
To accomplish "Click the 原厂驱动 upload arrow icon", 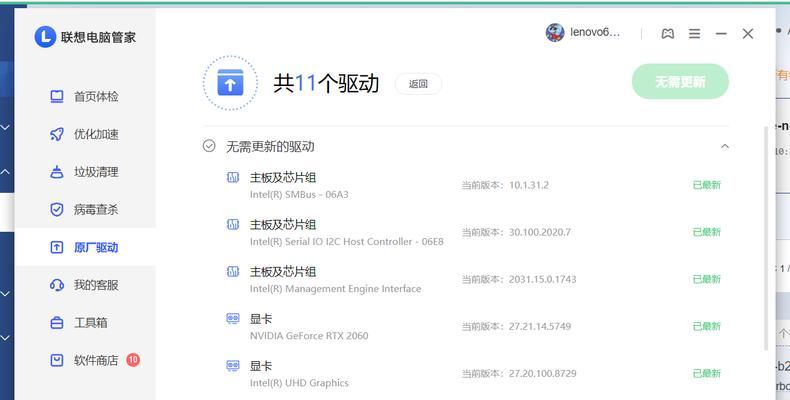I will [x=57, y=247].
